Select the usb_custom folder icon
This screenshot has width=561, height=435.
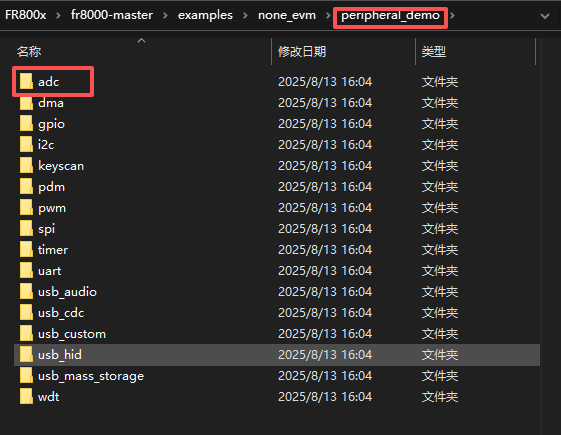point(26,334)
